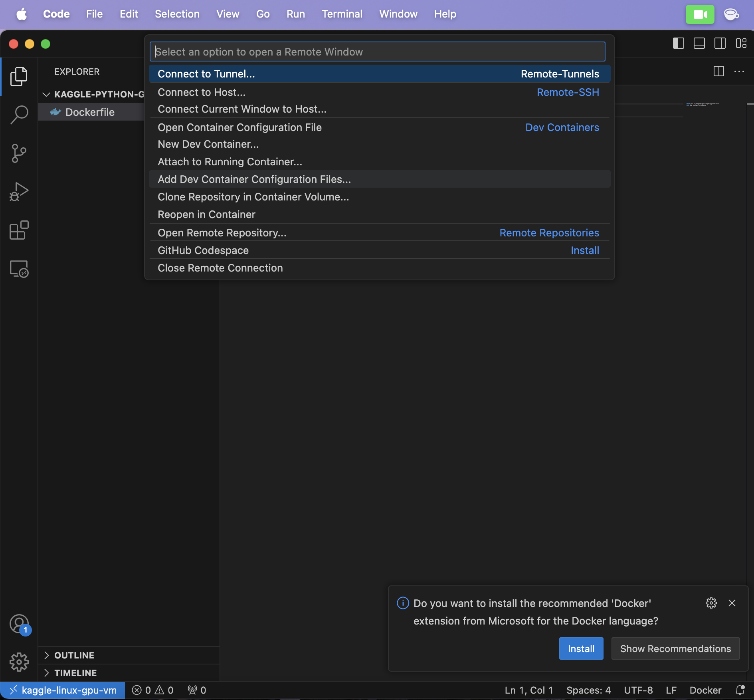Image resolution: width=754 pixels, height=700 pixels.
Task: Open the Remote Explorer view
Action: tap(19, 269)
